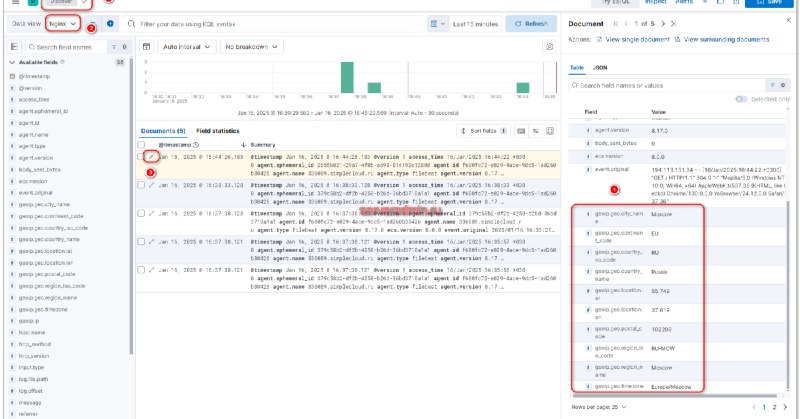The width and height of the screenshot is (800, 419).
Task: Add a filter with the plus icon
Action: pos(110,23)
